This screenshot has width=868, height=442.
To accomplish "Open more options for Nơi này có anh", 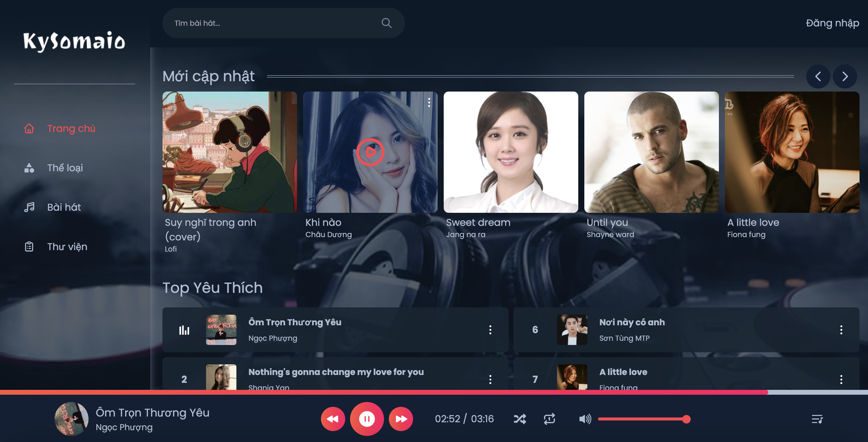I will tap(841, 330).
